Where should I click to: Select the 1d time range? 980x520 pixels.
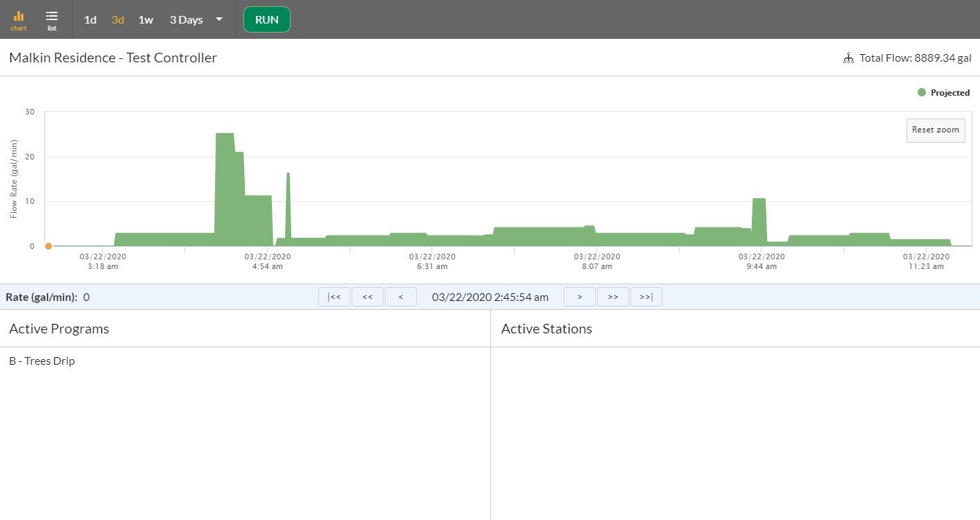tap(90, 19)
